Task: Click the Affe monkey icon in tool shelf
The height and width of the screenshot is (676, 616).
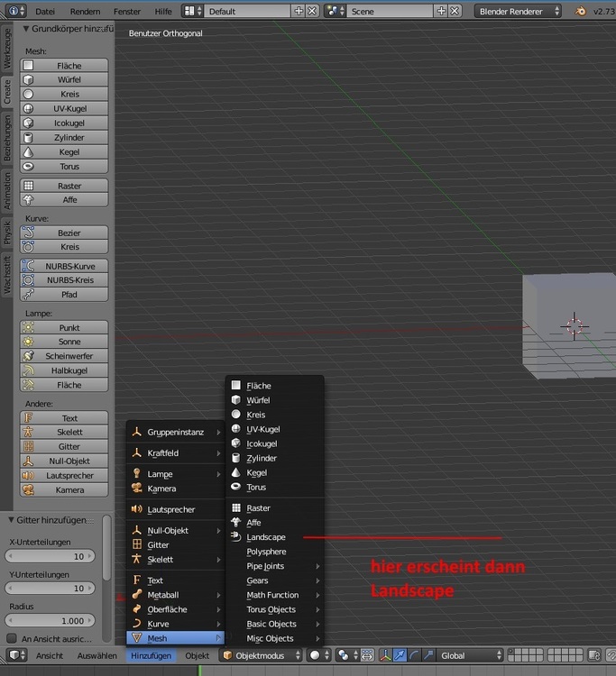Action: (29, 200)
